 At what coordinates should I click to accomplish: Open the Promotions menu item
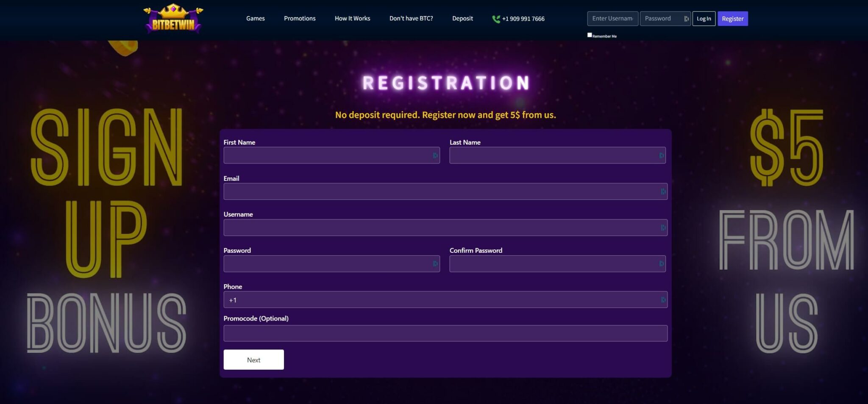pos(300,19)
